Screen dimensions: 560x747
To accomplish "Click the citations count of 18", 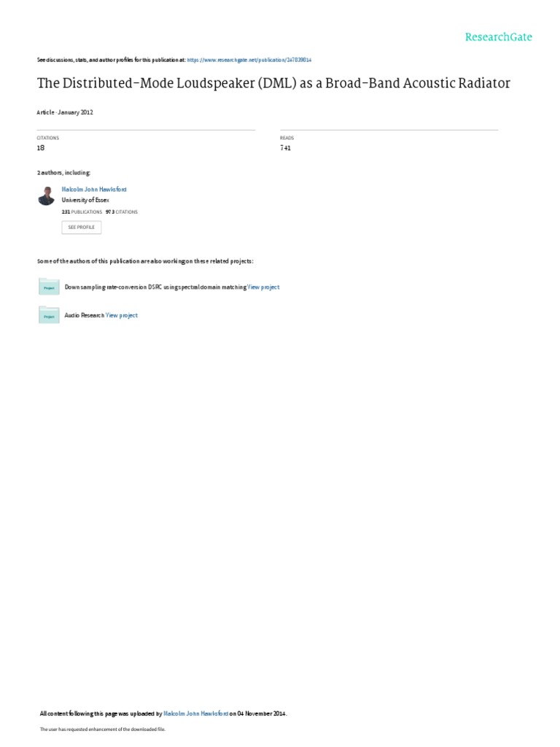I will [x=41, y=148].
